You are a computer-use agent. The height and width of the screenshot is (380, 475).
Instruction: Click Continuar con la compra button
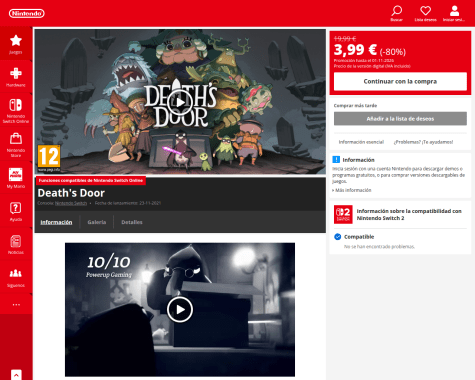[x=400, y=81]
